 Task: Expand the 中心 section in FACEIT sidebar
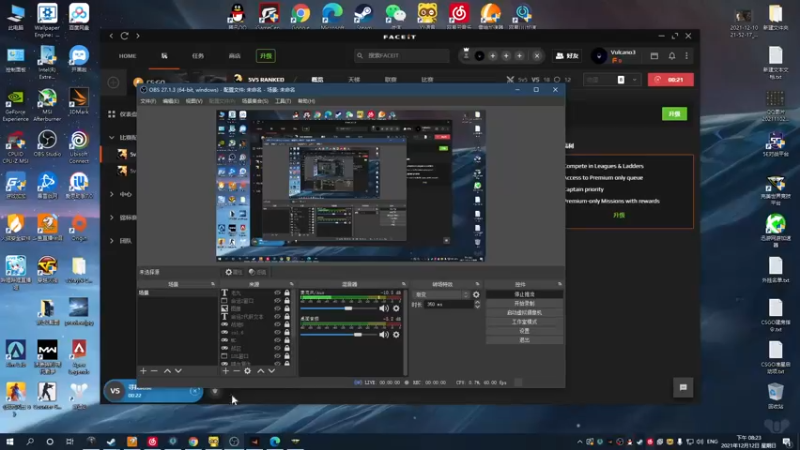(112, 194)
